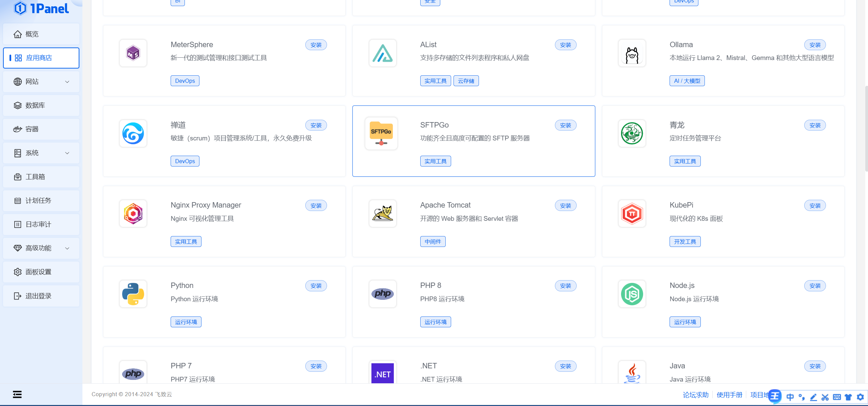Viewport: 868px width, 406px height.
Task: Open the SFTPGo folder icon
Action: click(x=381, y=133)
